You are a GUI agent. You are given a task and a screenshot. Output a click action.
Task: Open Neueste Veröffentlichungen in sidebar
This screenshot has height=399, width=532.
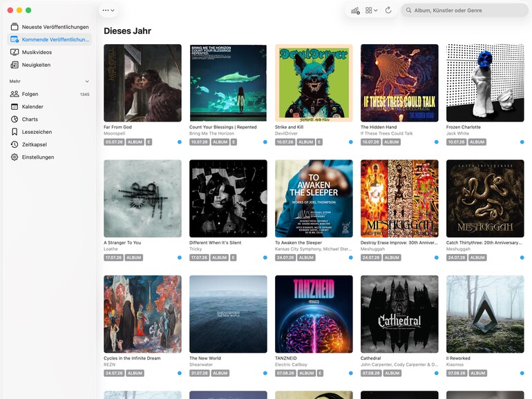click(50, 27)
